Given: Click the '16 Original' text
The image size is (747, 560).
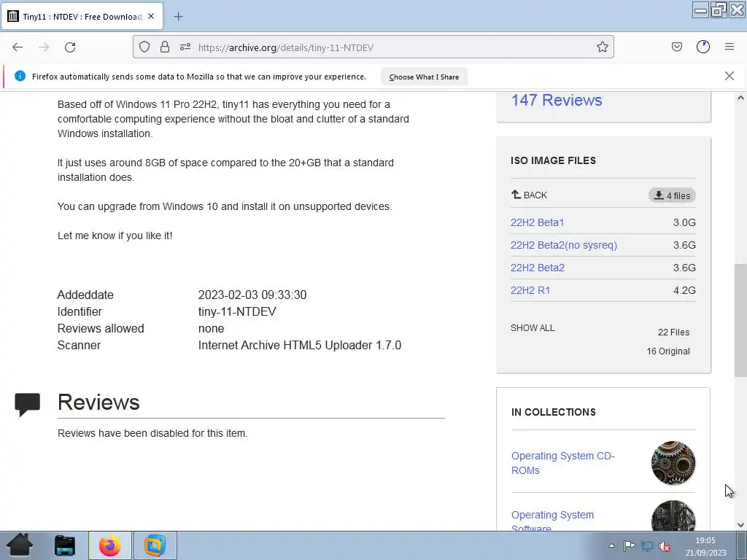Looking at the screenshot, I should tap(668, 351).
